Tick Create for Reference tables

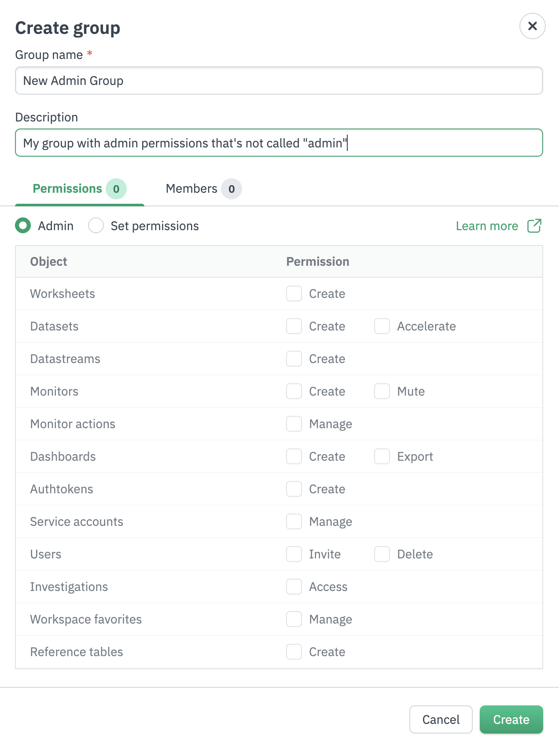pos(294,652)
